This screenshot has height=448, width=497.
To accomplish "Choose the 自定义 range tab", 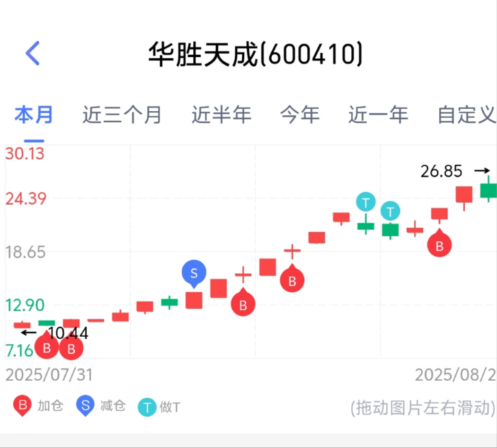I will click(x=467, y=115).
